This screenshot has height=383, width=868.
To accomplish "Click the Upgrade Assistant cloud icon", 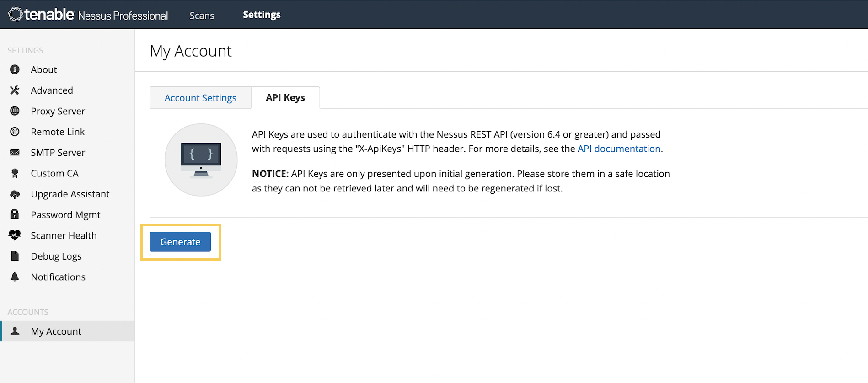I will (15, 194).
